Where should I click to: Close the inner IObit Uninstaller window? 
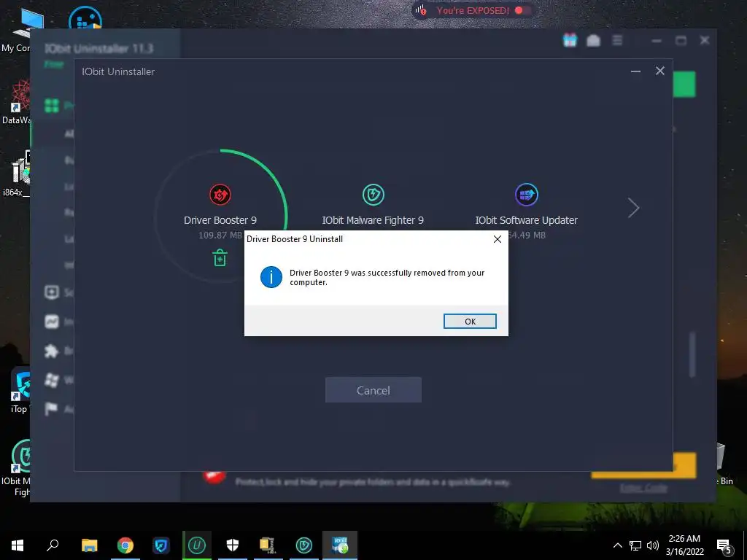[659, 71]
